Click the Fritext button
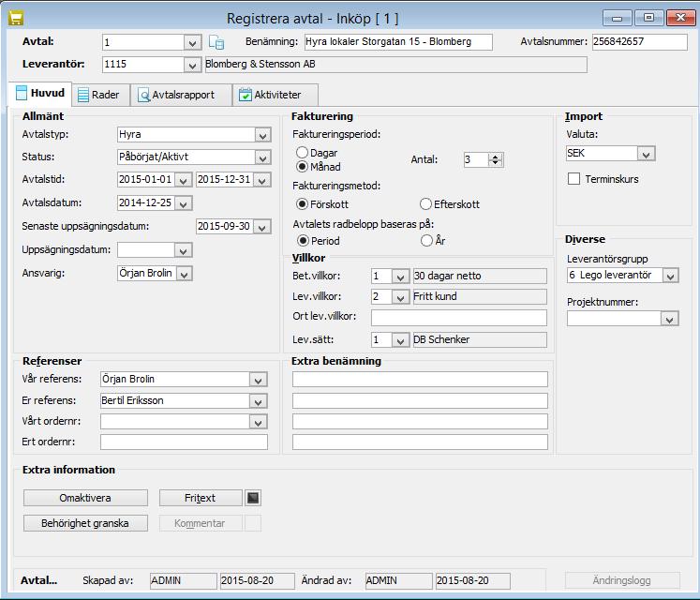This screenshot has height=600, width=700. 201,498
